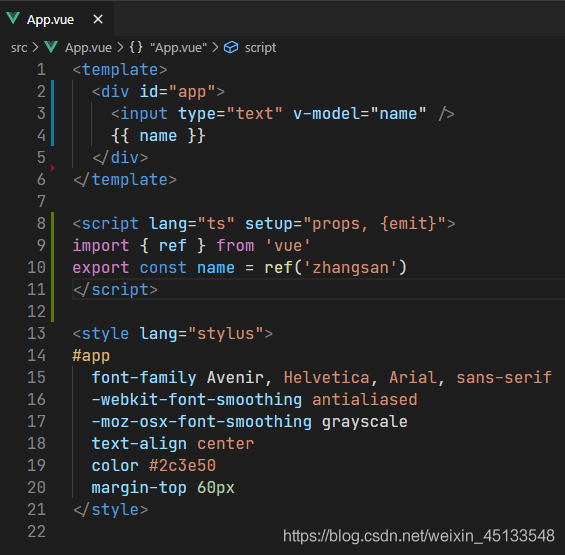Click the font-family property
This screenshot has width=565, height=555.
pos(144,378)
